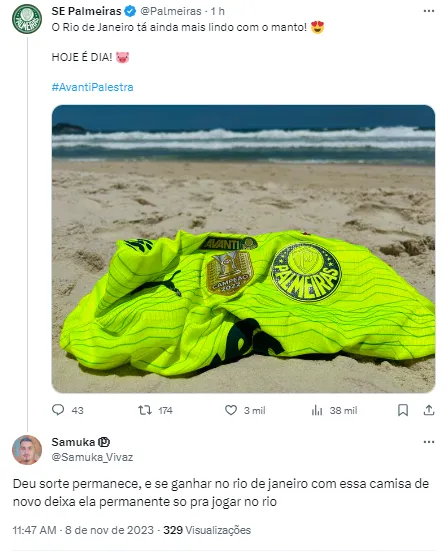This screenshot has width=447, height=552.
Task: Click Samuka's profile picture avatar
Action: pyautogui.click(x=27, y=450)
